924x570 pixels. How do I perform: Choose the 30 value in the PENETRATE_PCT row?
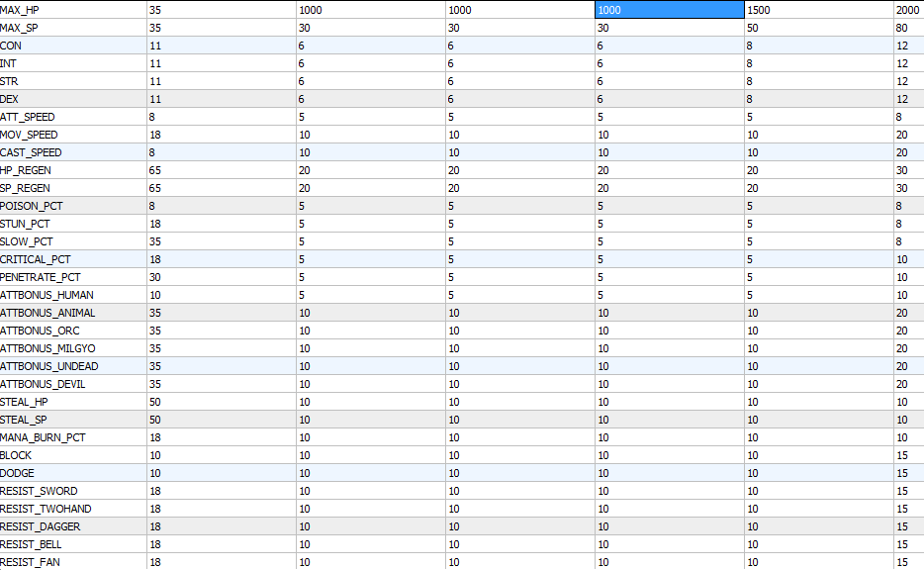pyautogui.click(x=155, y=277)
